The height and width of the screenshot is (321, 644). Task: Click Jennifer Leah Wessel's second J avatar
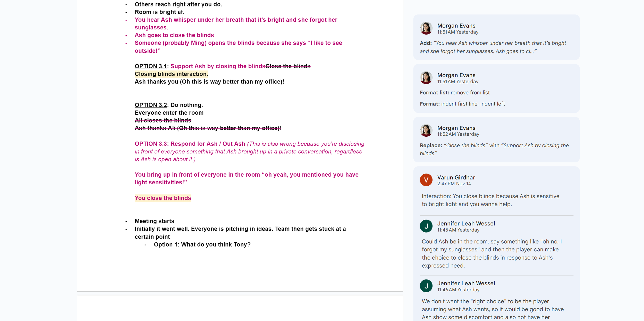[426, 286]
